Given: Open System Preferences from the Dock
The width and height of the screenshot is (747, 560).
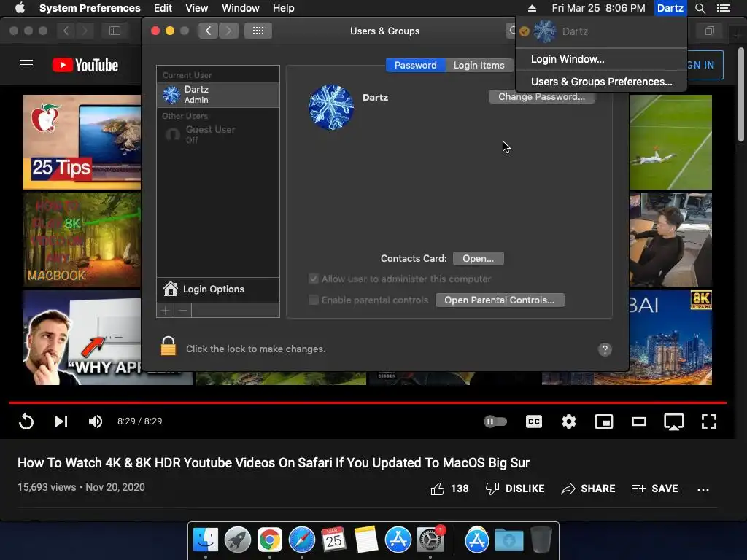Looking at the screenshot, I should pyautogui.click(x=430, y=540).
